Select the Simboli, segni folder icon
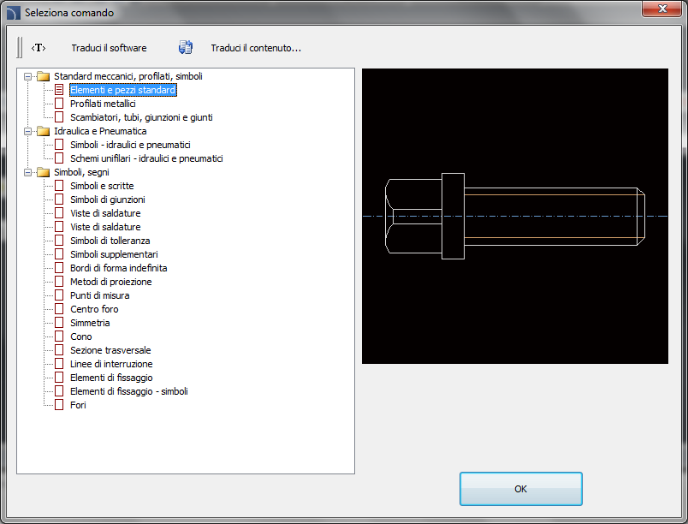The height and width of the screenshot is (524, 688). (x=43, y=172)
